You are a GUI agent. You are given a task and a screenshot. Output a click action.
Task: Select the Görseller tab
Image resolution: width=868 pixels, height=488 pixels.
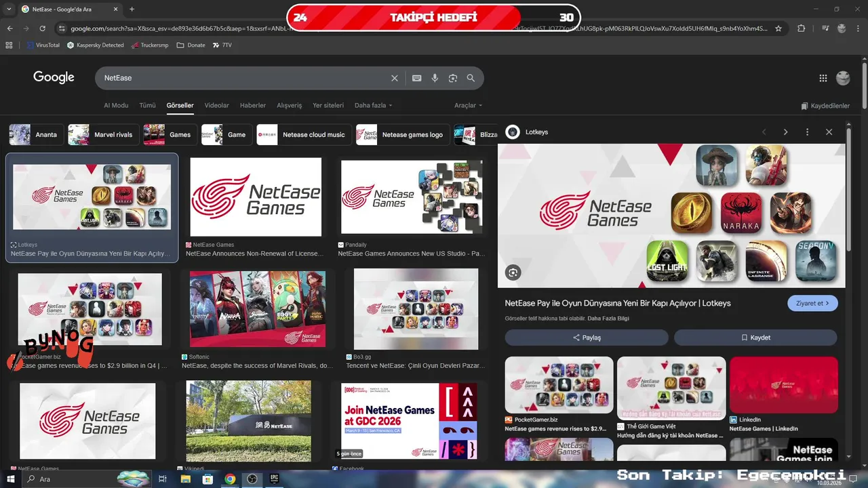tap(180, 106)
